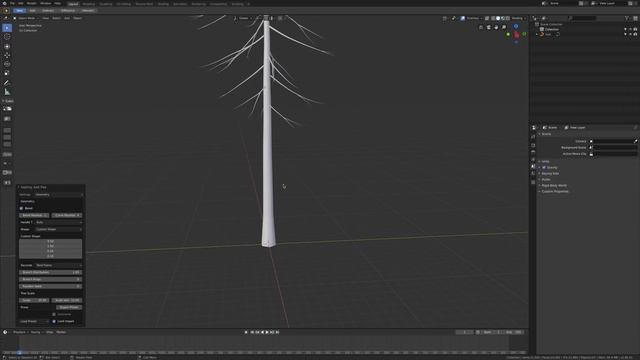Open the Render menu

click(x=31, y=3)
